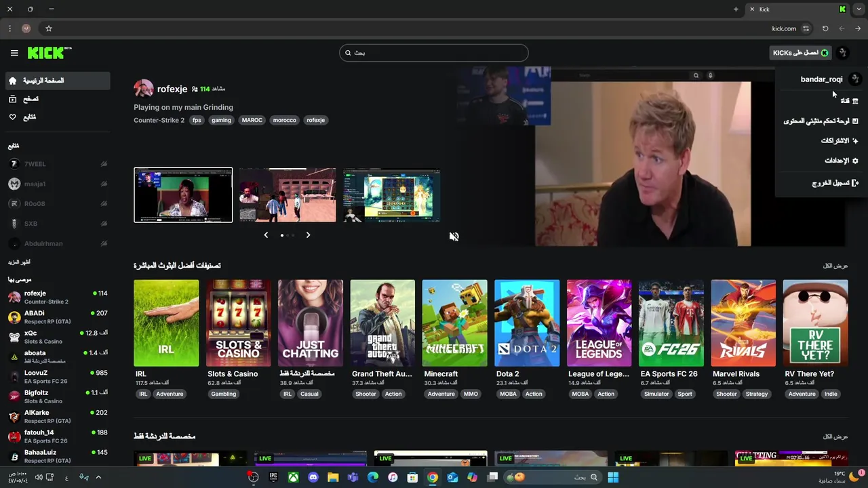The width and height of the screenshot is (868, 488).
Task: Open Bigfoltz recommended channel
Action: [x=57, y=396]
